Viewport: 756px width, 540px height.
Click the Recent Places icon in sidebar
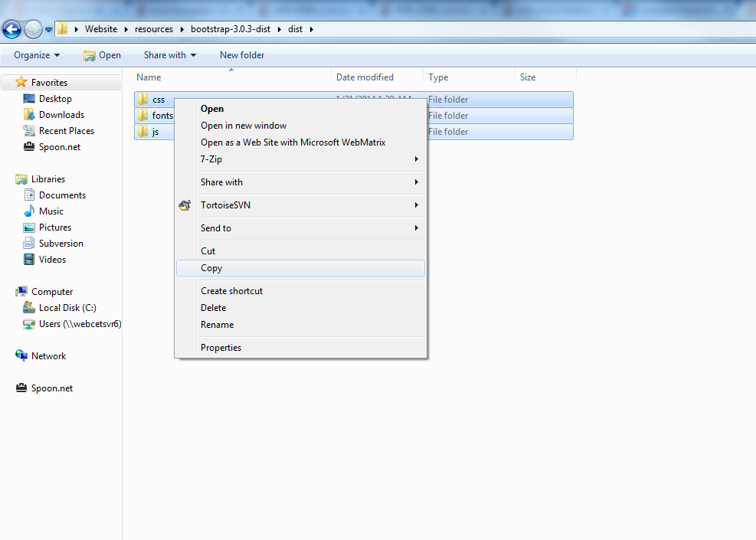[29, 131]
